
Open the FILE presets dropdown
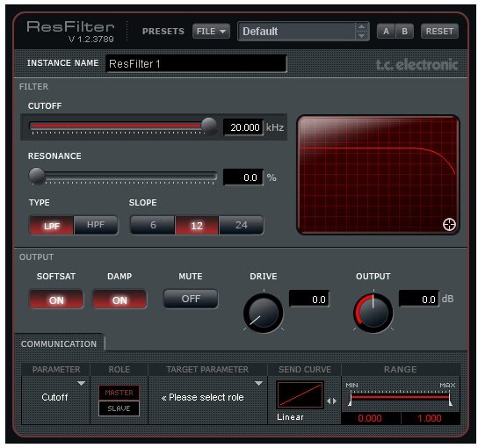coord(211,32)
